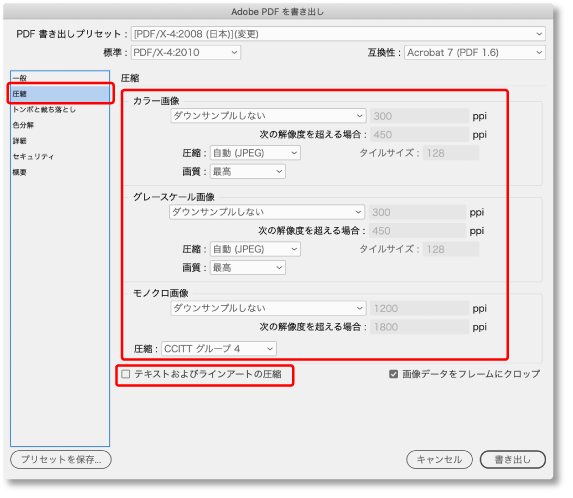Image resolution: width=573 pixels, height=498 pixels.
Task: Enable テキストおよびラインアートの圧縮 checkbox
Action: pos(126,374)
